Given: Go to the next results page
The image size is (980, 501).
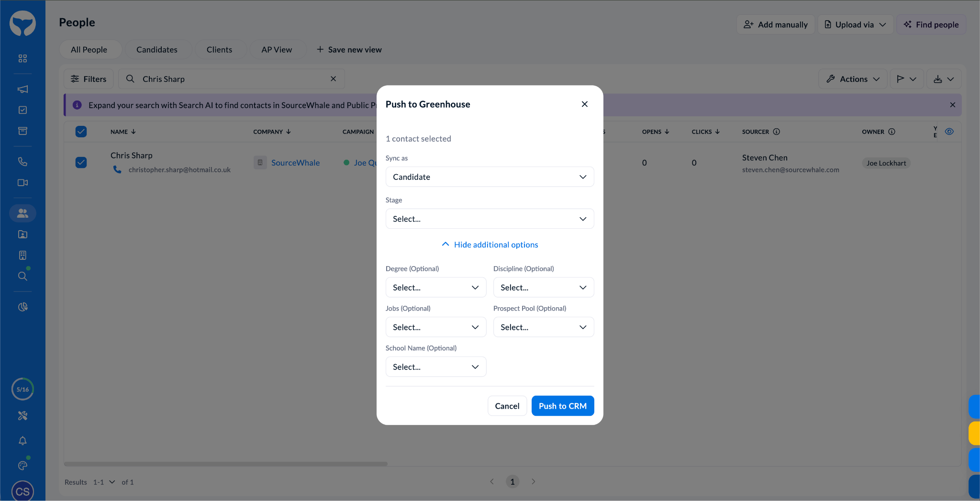Looking at the screenshot, I should coord(533,481).
